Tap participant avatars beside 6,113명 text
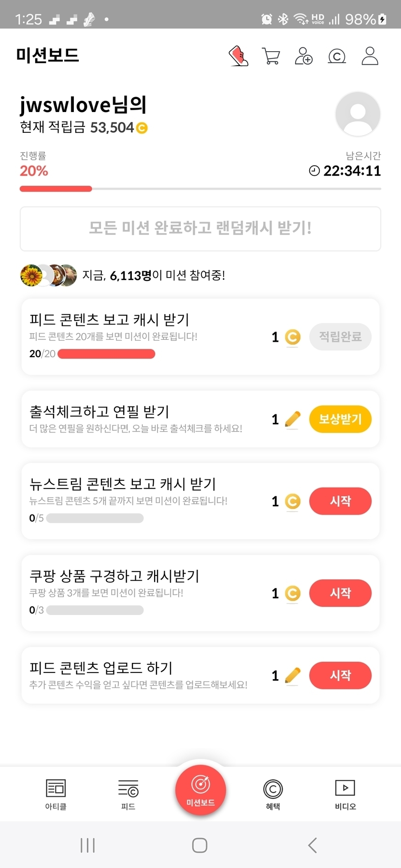 48,275
